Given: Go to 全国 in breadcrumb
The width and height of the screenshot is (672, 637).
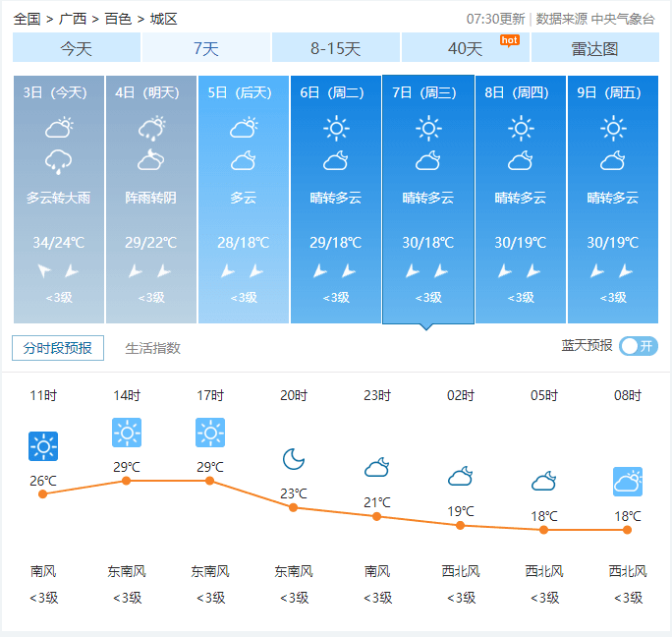Looking at the screenshot, I should (27, 19).
